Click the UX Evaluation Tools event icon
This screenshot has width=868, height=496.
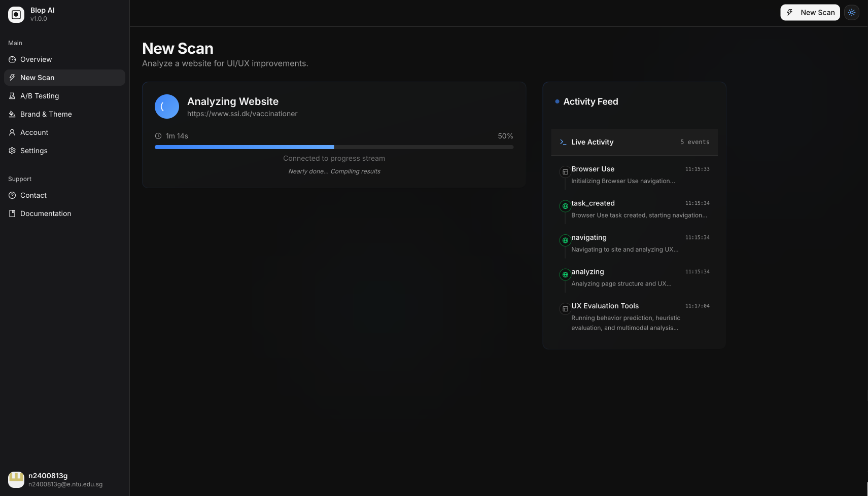[565, 309]
